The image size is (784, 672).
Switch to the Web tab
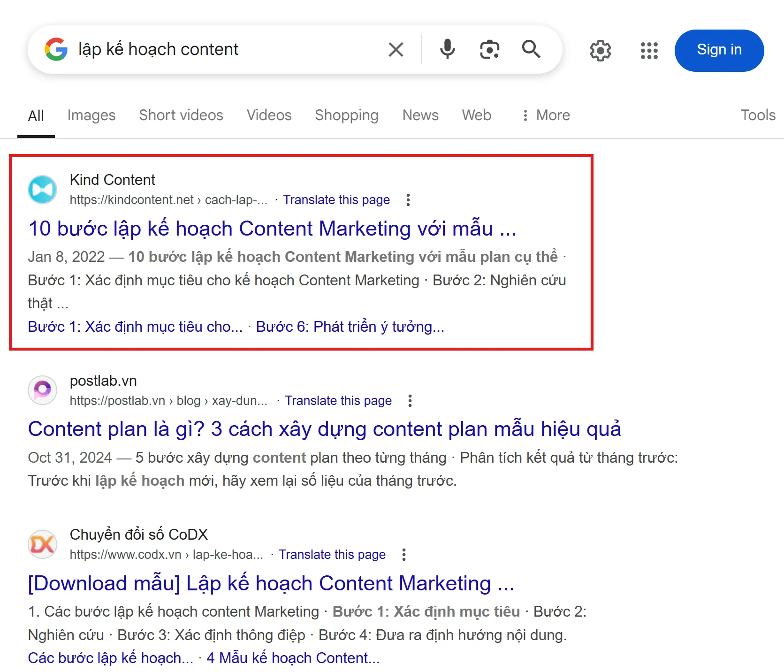[x=477, y=115]
